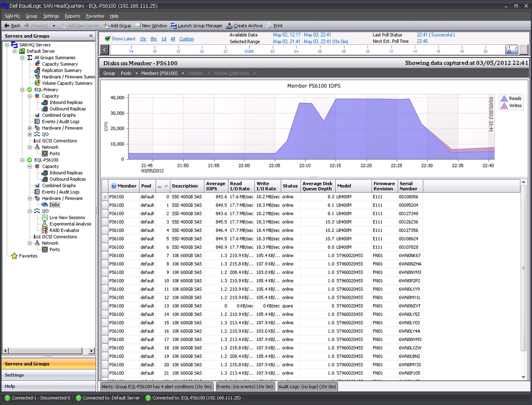Image resolution: width=532 pixels, height=405 pixels.
Task: Collapse the EQL-PS6100 group node
Action: [22, 160]
